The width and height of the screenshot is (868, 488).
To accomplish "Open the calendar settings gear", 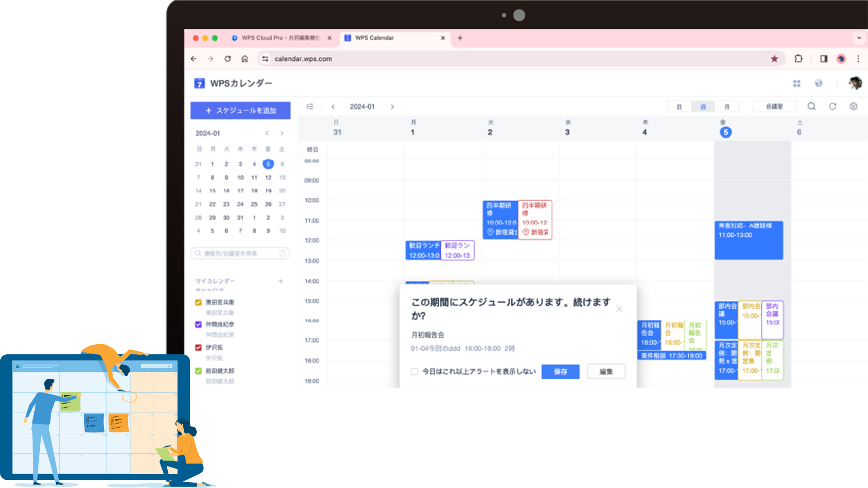I will 854,106.
